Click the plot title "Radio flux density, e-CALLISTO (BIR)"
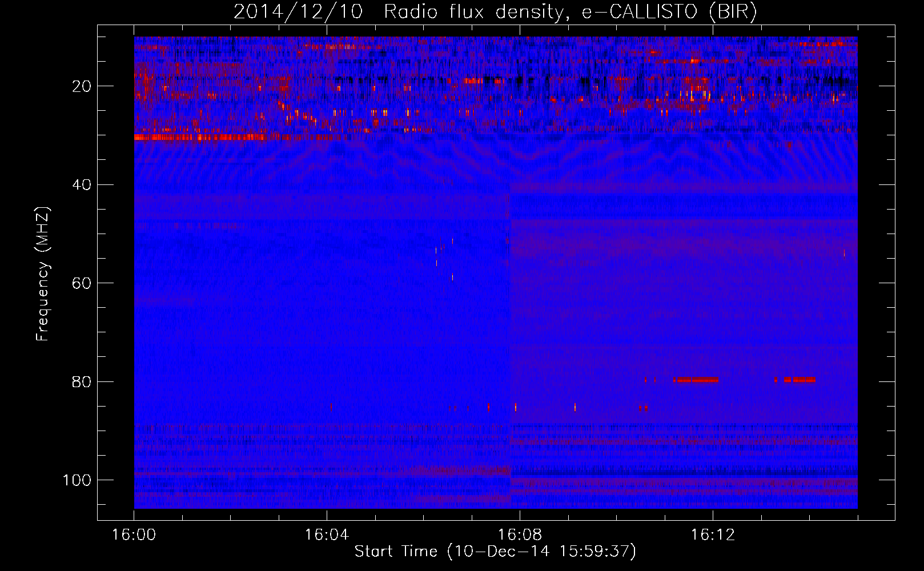Screen dimensions: 924x571 [571, 12]
